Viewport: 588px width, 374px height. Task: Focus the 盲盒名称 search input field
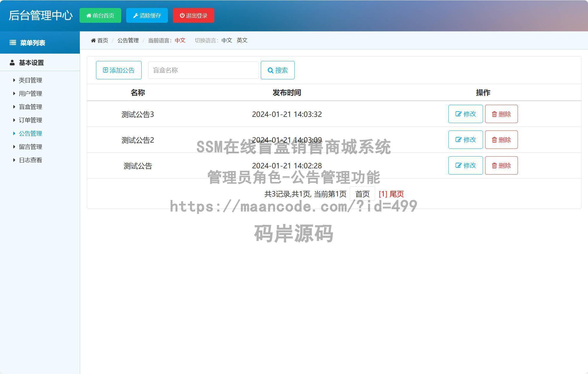pos(203,70)
